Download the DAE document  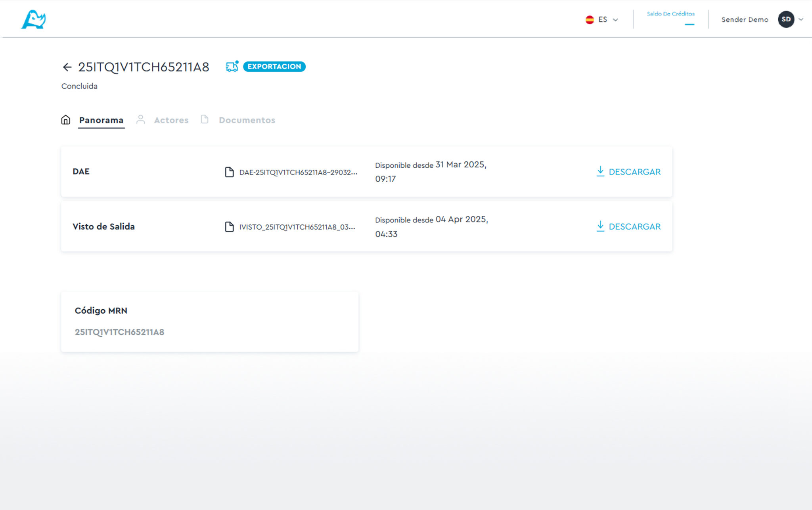tap(628, 172)
